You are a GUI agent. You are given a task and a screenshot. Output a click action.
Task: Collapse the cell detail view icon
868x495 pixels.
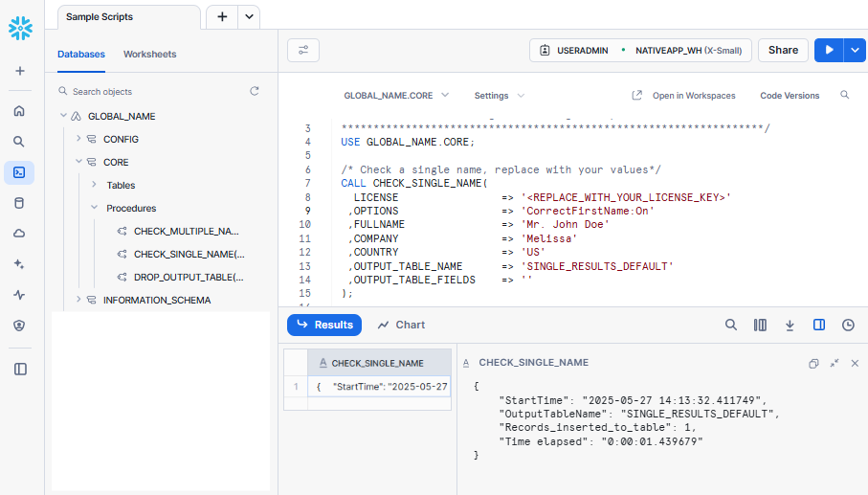click(x=835, y=363)
